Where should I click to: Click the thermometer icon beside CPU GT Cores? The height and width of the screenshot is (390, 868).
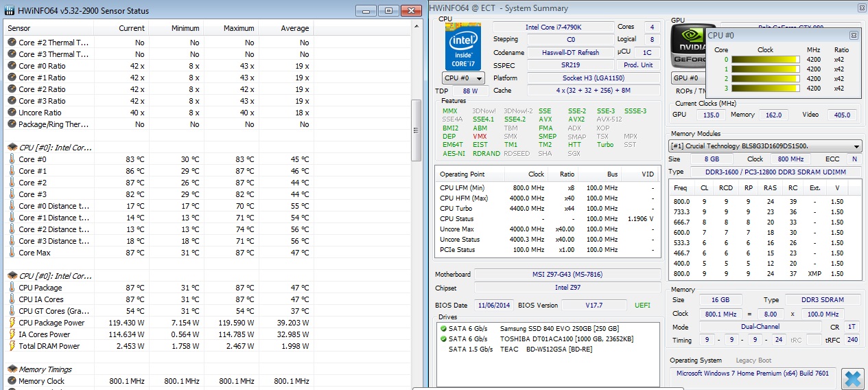[x=12, y=311]
